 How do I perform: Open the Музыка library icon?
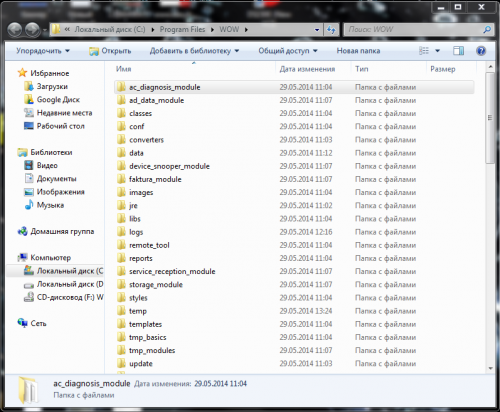(x=29, y=205)
